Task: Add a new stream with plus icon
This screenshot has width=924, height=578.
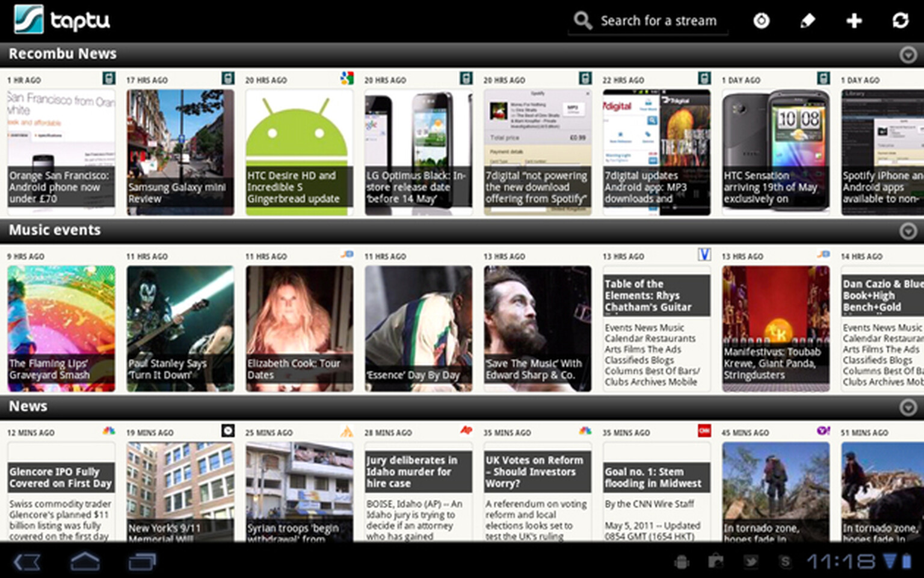Action: click(x=854, y=21)
